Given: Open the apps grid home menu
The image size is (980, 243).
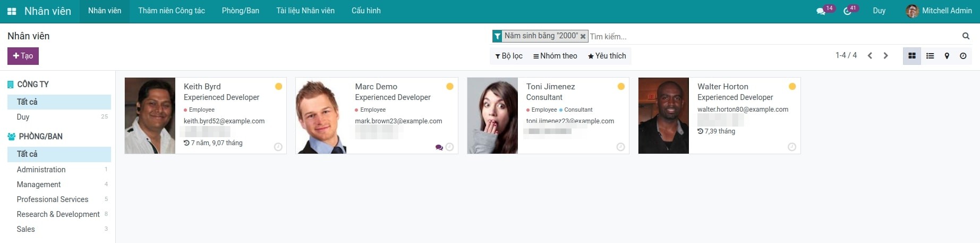Looking at the screenshot, I should pos(12,11).
